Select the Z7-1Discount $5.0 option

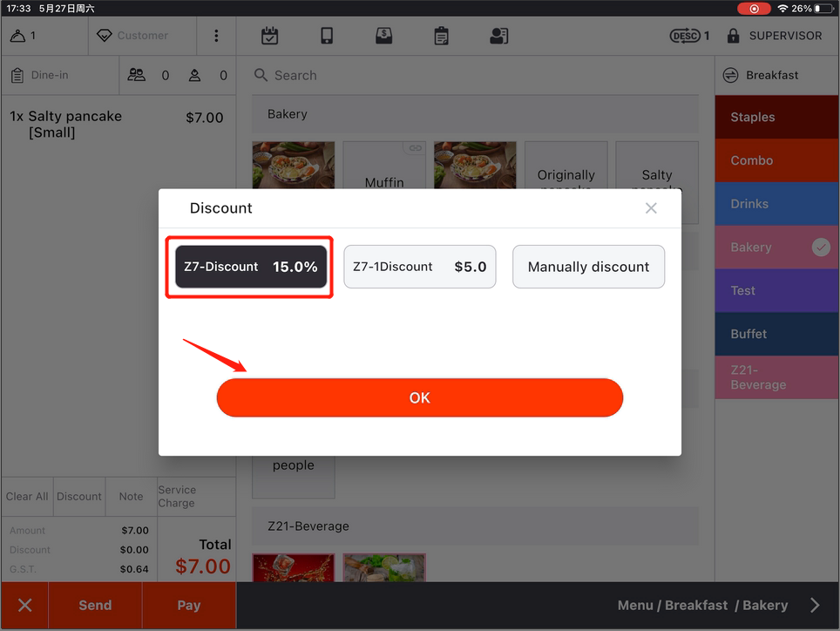point(420,267)
